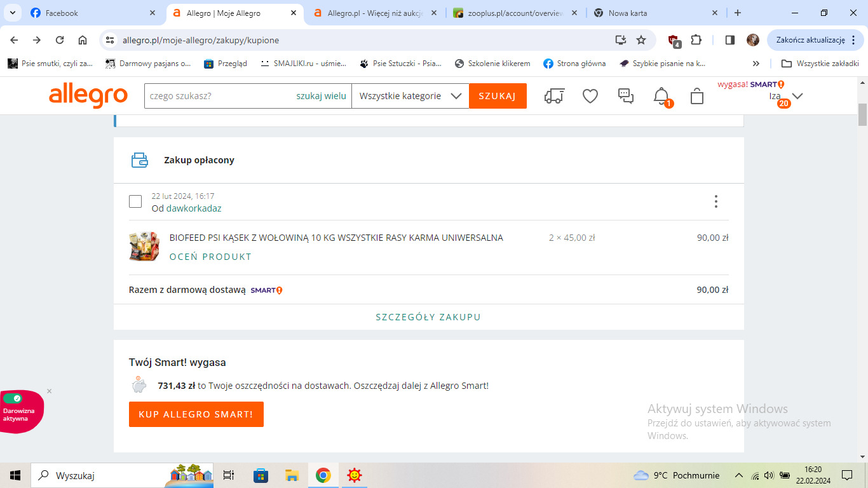Reload the page with refresh icon
868x488 pixels.
(x=60, y=40)
